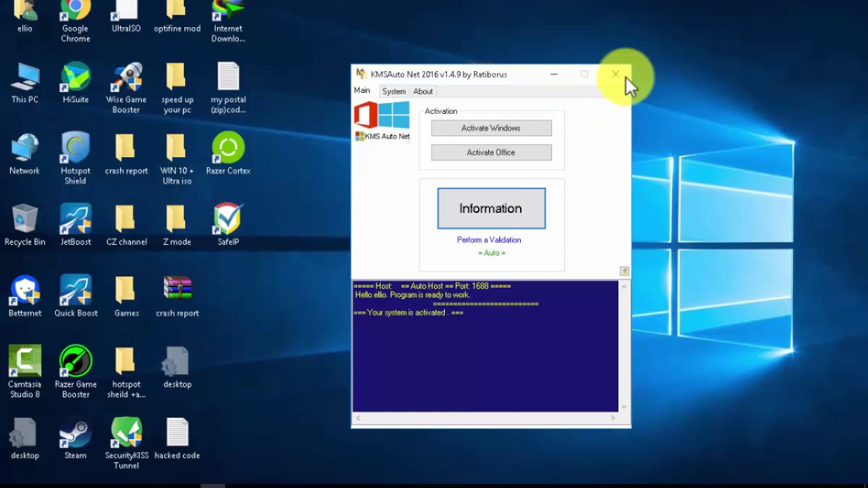Switch to the System tab in KMSAuto
Screen dimensions: 868x488
(x=394, y=91)
